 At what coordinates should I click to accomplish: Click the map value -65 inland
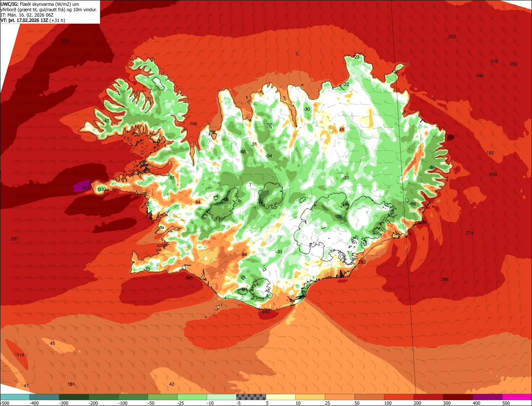243,152
